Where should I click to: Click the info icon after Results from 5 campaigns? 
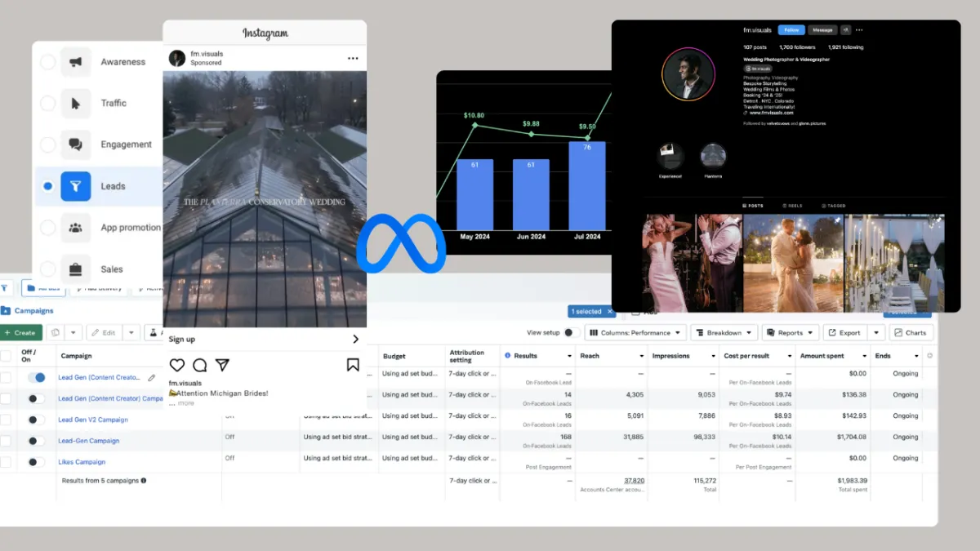click(x=144, y=481)
